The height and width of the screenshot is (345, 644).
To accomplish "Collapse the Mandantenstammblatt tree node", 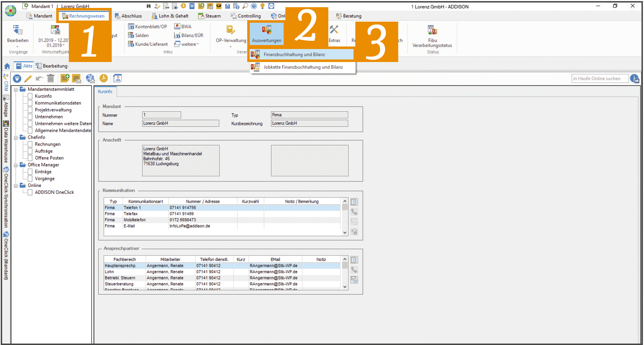I will click(x=16, y=89).
